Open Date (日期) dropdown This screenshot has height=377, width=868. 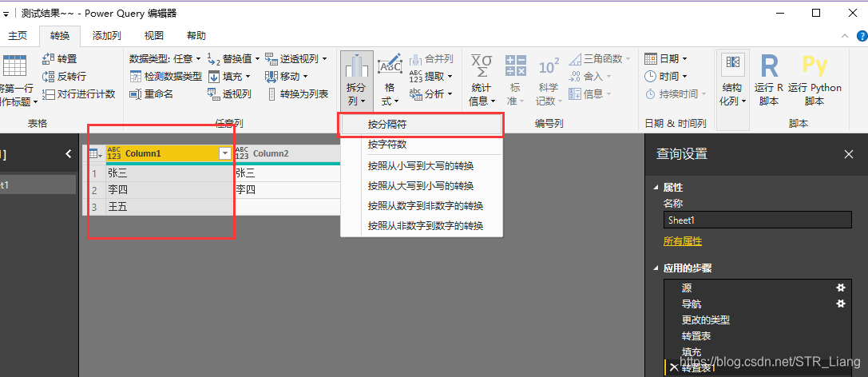tap(666, 58)
